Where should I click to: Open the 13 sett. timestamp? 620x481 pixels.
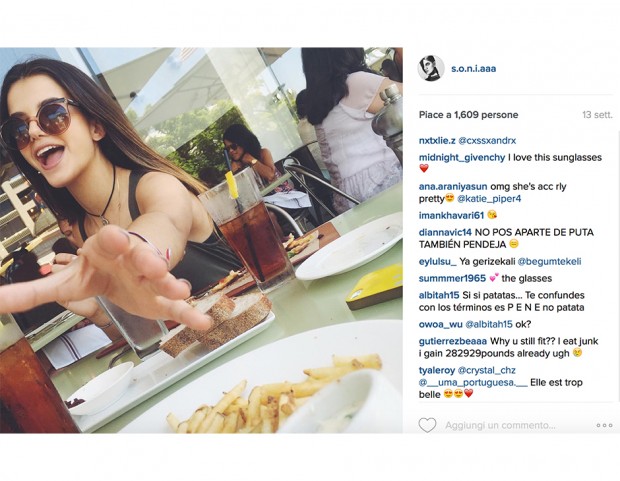tap(597, 115)
